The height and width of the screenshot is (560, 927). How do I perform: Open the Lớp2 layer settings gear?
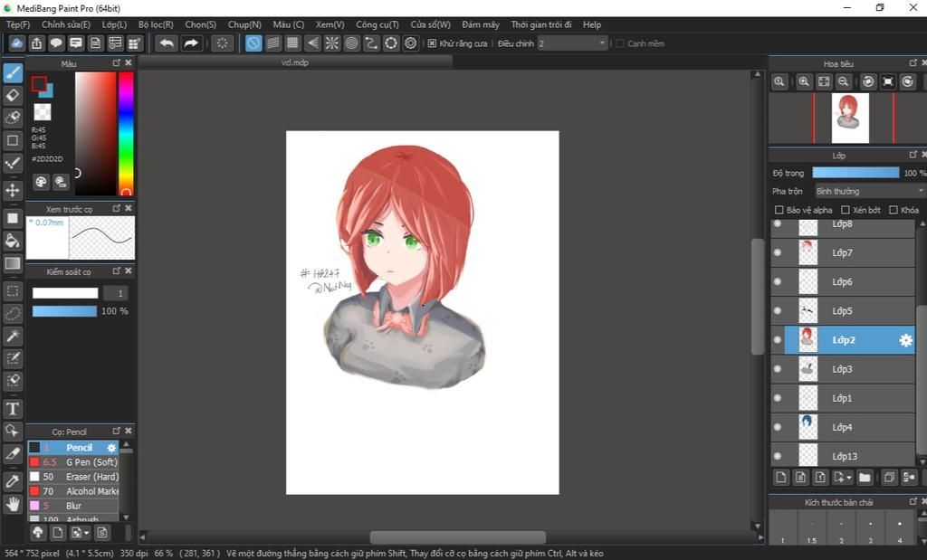(x=905, y=340)
